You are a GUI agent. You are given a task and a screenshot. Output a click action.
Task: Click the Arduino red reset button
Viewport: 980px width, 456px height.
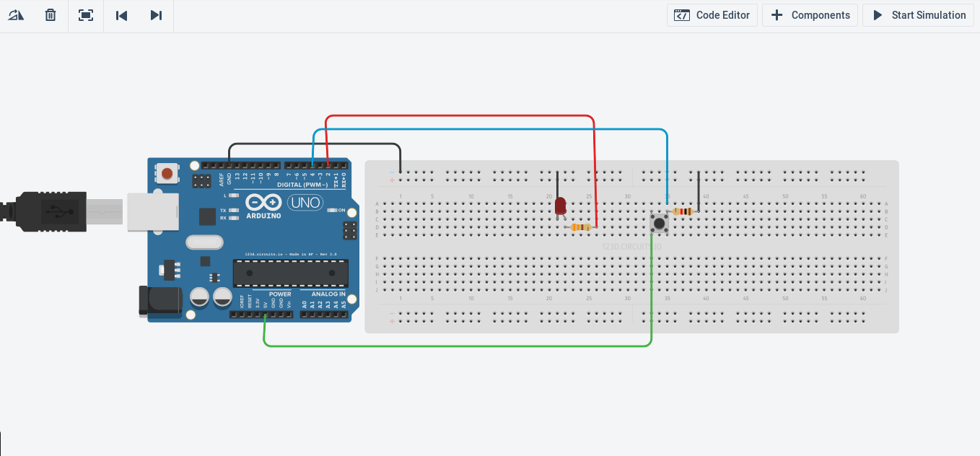pos(167,173)
